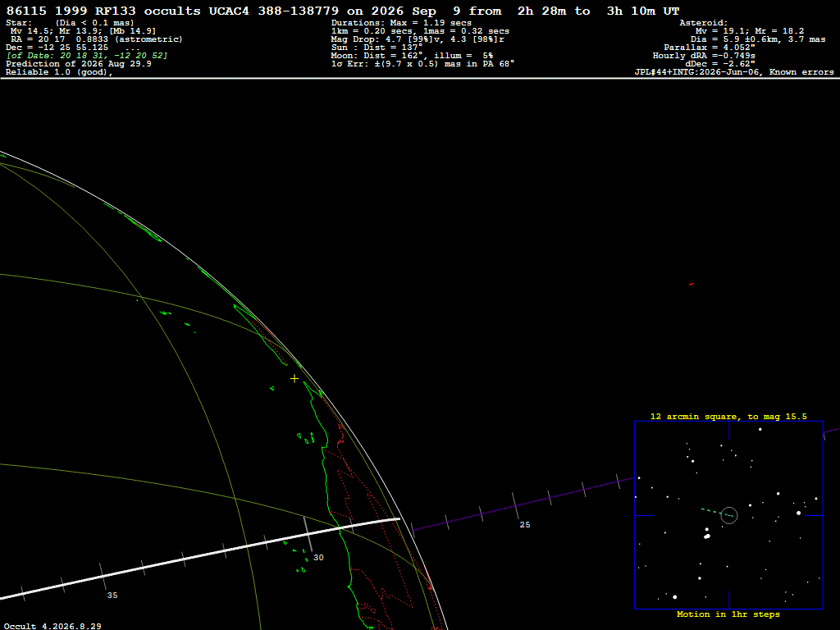Click the path time marker labeled 35
This screenshot has height=630, width=840.
112,596
